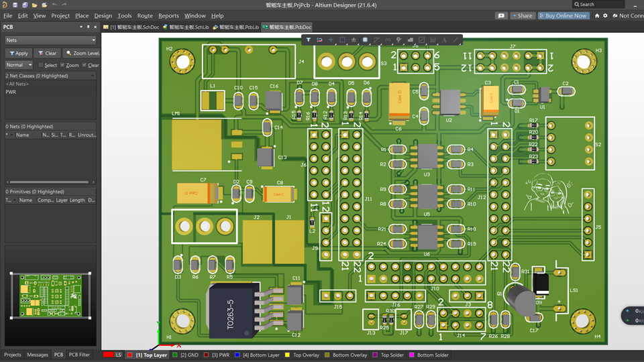Click the keepout line box icon
Viewport: 644px width, 362px height.
(x=421, y=40)
